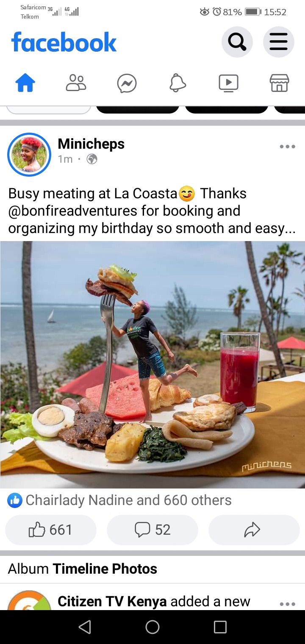Open Facebook search with magnifier icon
The image size is (305, 644).
pos(237,42)
